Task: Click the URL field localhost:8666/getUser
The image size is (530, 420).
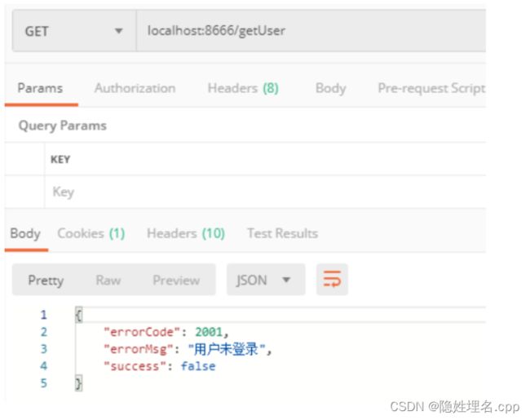Action: (x=311, y=31)
